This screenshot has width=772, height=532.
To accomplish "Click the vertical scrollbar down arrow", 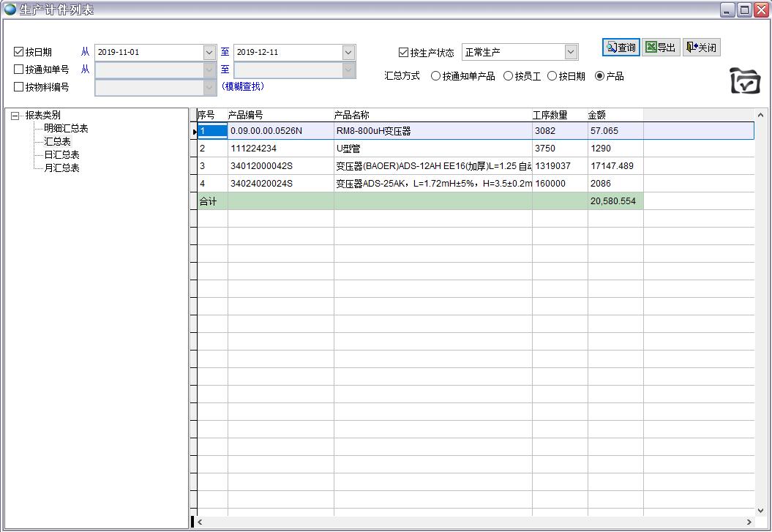I will coord(760,510).
